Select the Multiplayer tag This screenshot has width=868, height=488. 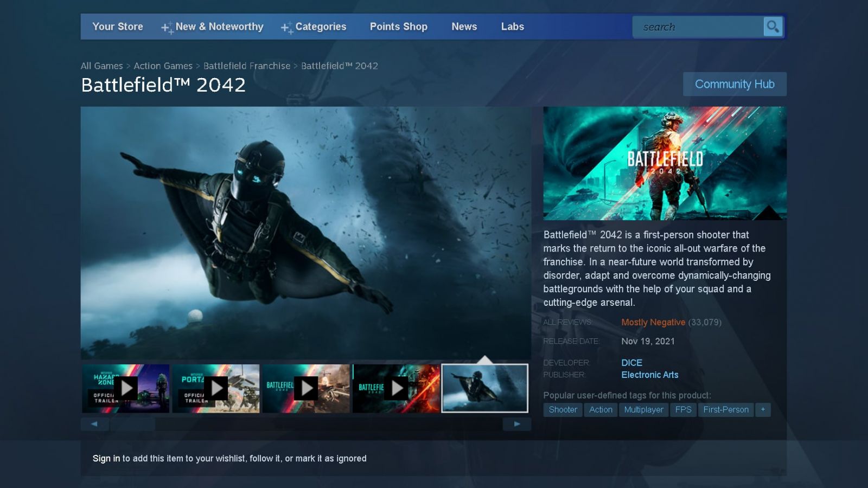[x=643, y=409]
